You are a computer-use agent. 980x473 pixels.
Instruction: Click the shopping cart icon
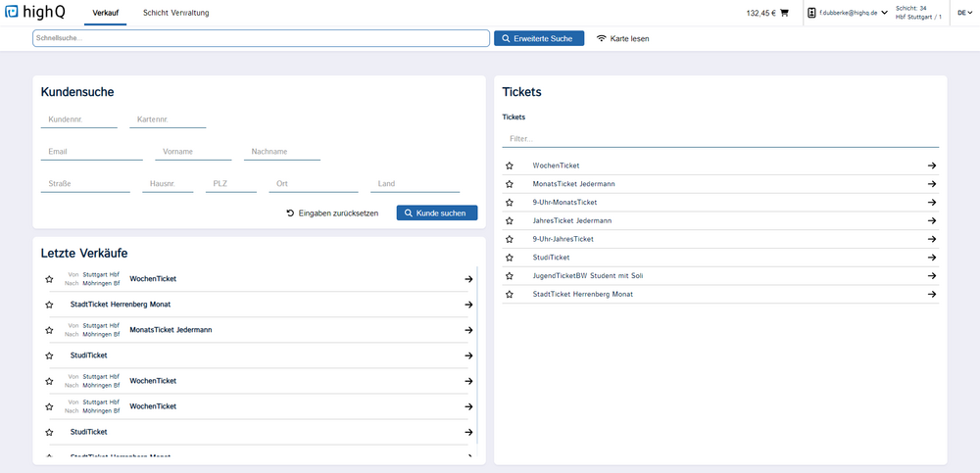784,13
